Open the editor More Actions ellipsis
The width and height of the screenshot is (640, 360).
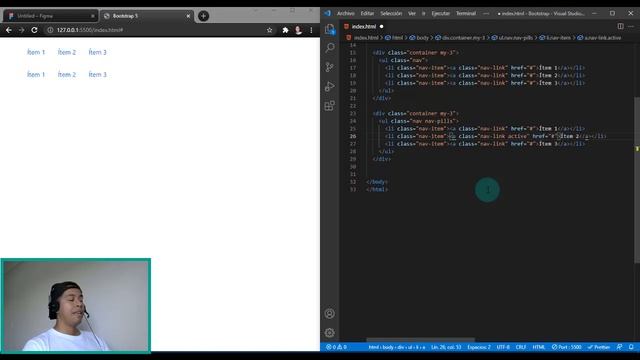point(631,26)
